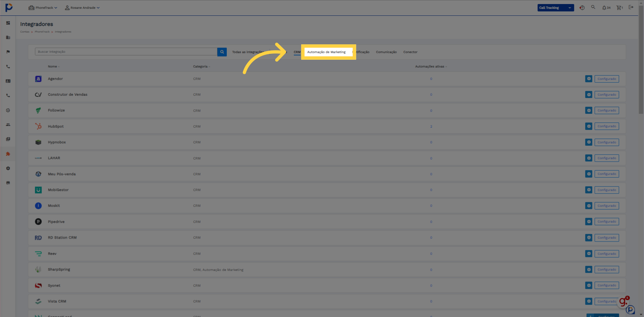
Task: Open the shopping cart icon
Action: tap(620, 8)
